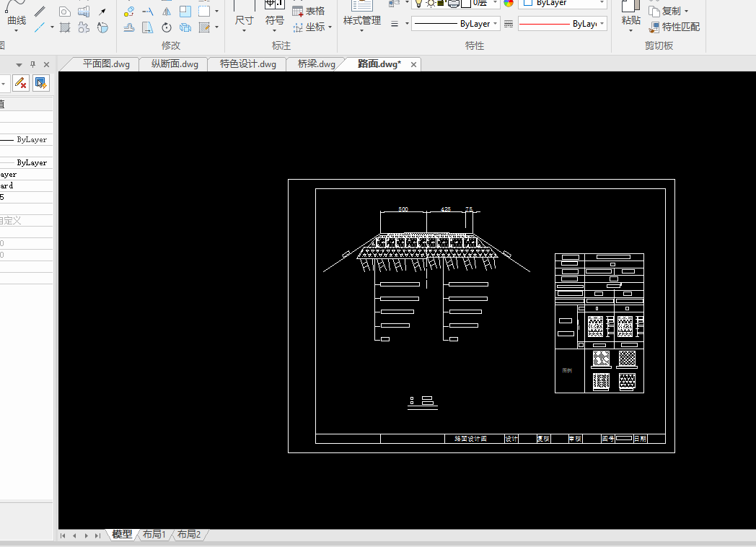Click the hatch fill tool icon

65,27
